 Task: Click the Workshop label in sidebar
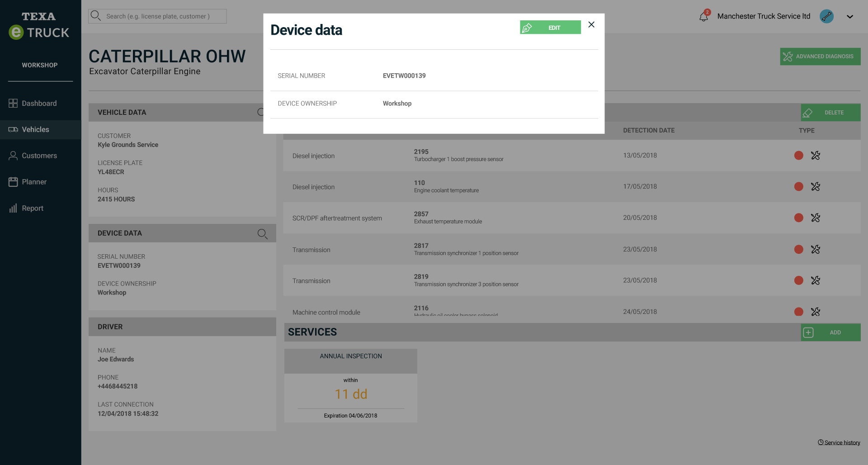point(40,65)
